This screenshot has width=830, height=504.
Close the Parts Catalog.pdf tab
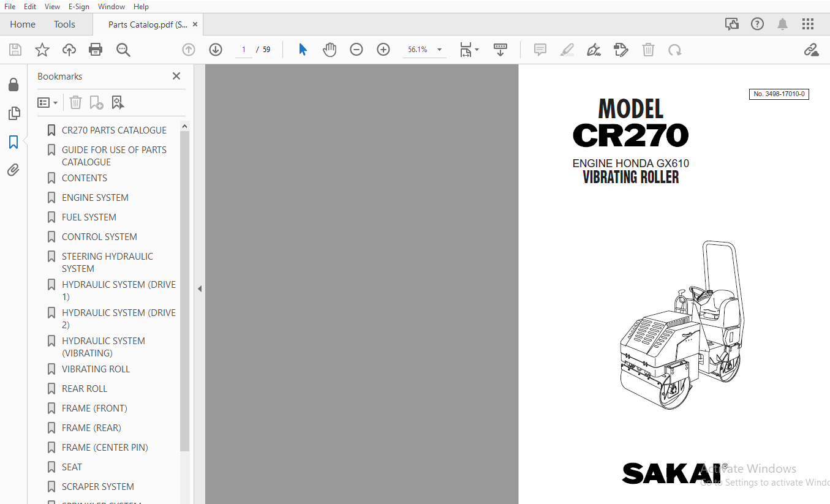[x=195, y=24]
